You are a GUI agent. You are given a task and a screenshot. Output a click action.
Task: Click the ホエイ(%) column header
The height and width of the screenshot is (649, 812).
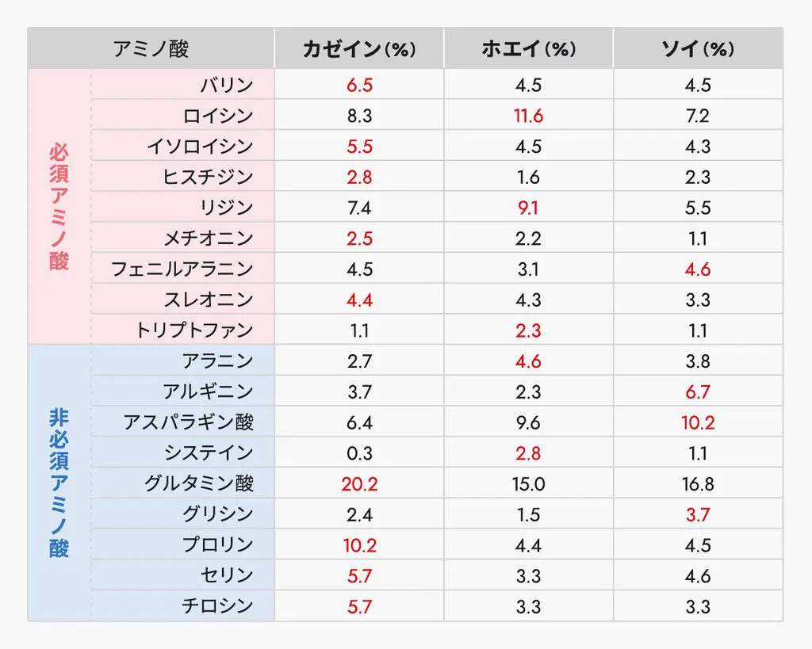(528, 48)
